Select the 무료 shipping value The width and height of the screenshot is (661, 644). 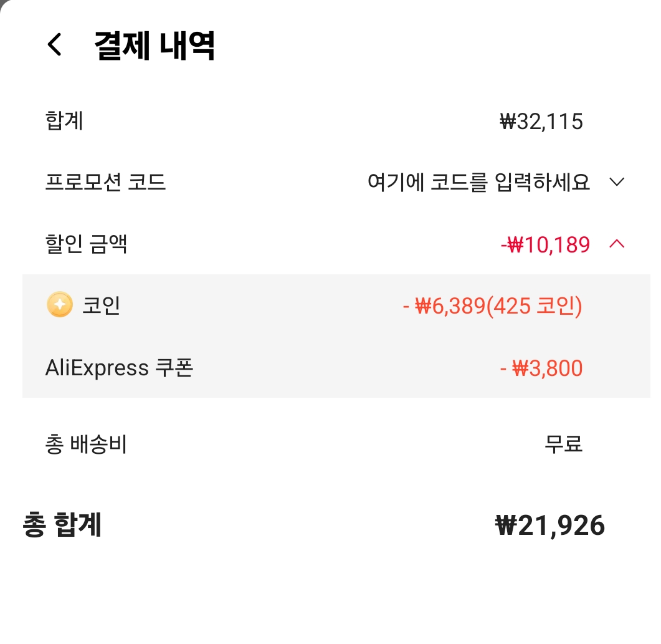click(564, 444)
